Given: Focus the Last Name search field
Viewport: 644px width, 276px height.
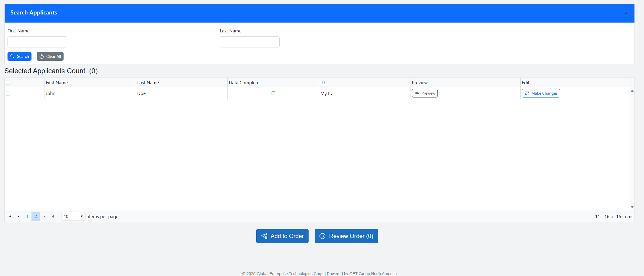Looking at the screenshot, I should [250, 42].
